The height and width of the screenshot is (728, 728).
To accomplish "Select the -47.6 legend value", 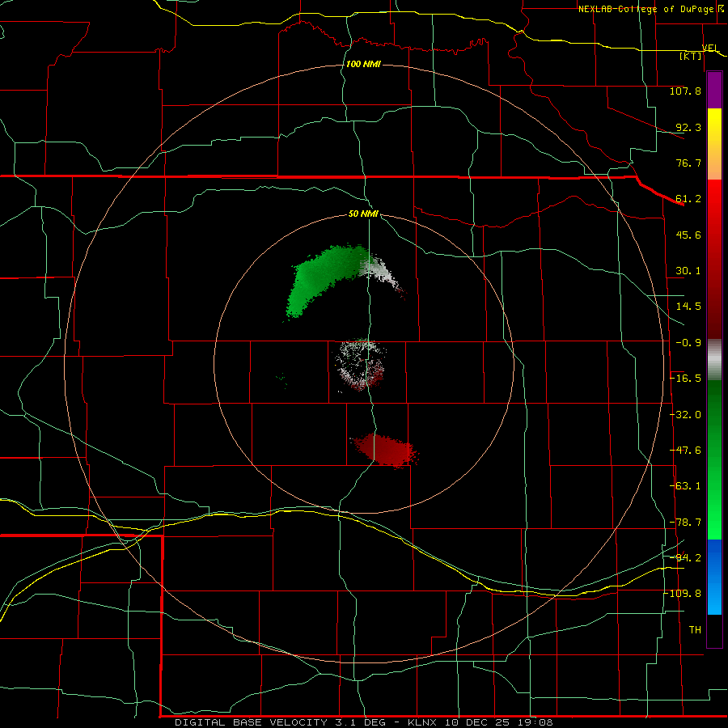I will (x=685, y=451).
